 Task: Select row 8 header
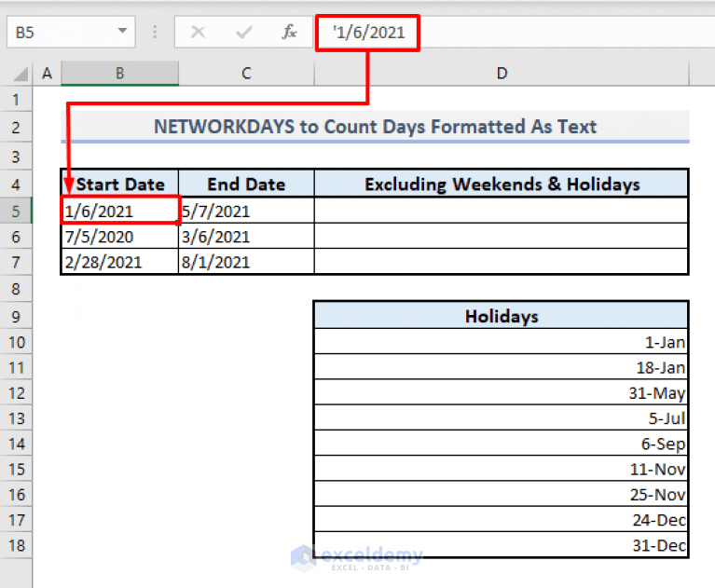click(16, 289)
